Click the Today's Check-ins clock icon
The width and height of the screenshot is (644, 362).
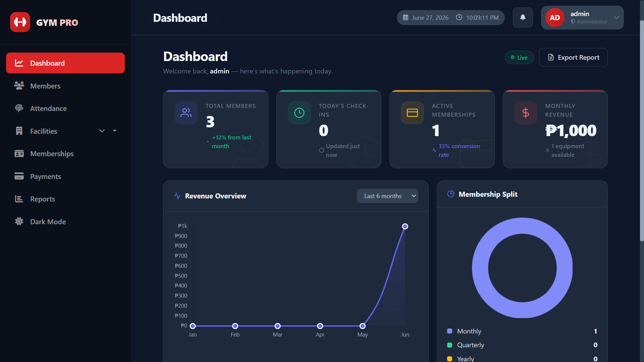coord(299,113)
